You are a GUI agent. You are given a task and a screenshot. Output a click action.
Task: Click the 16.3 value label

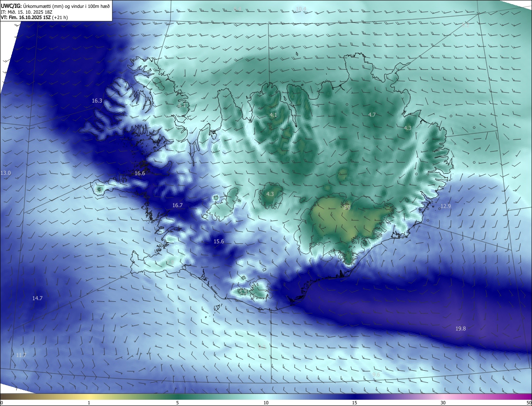pos(97,101)
